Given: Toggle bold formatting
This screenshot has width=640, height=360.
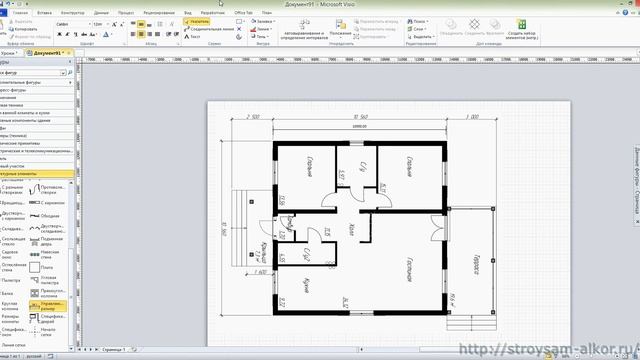Looking at the screenshot, I should click(x=60, y=35).
